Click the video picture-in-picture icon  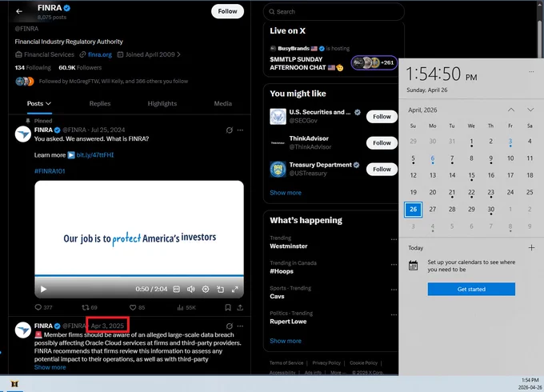[x=220, y=289]
